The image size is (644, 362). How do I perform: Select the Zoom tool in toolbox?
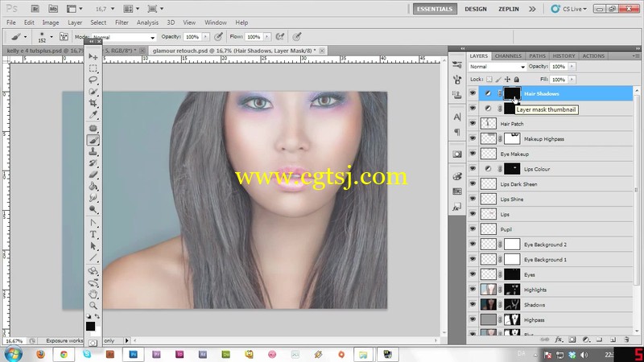click(x=93, y=306)
